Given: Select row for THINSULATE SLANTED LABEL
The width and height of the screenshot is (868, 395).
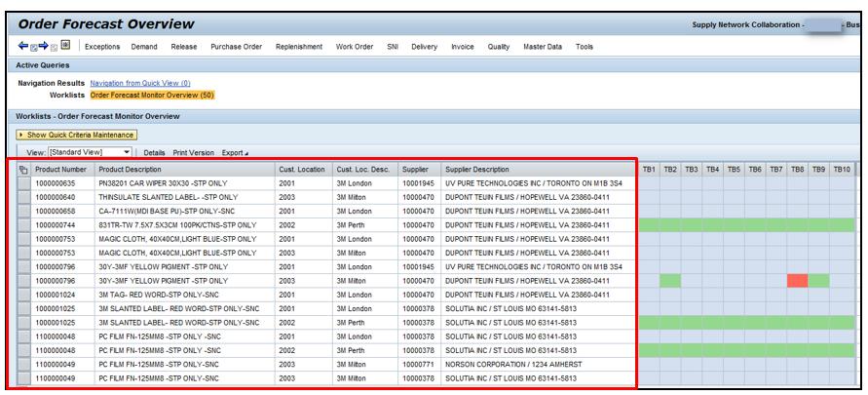Looking at the screenshot, I should (x=23, y=197).
